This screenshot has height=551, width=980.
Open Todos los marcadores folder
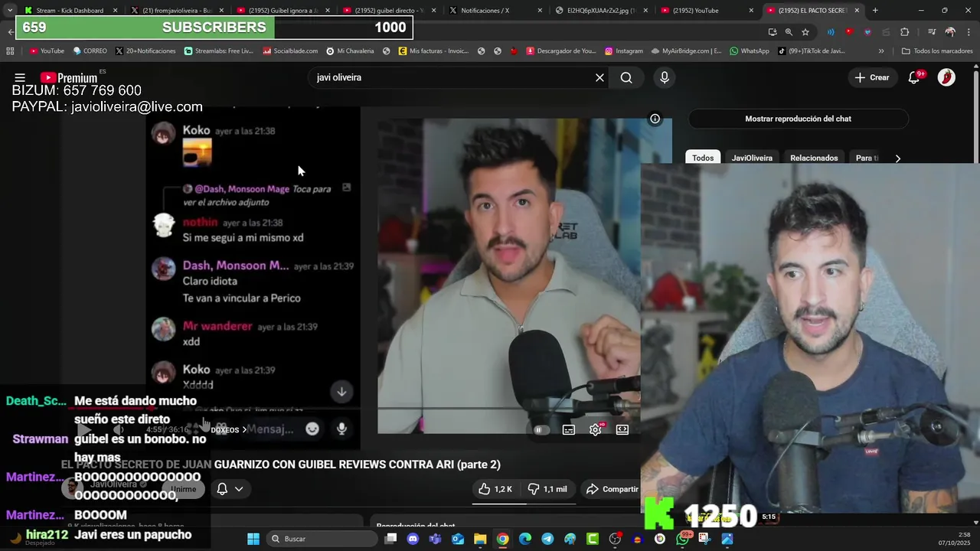click(937, 51)
